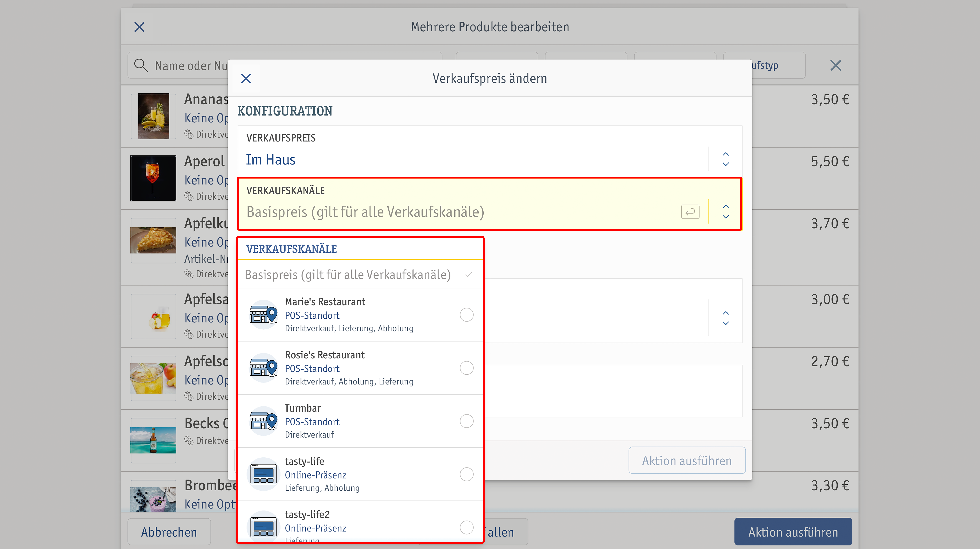Click the reset arrow icon in Verkaufskanäle field
Image resolution: width=980 pixels, height=549 pixels.
pos(690,212)
